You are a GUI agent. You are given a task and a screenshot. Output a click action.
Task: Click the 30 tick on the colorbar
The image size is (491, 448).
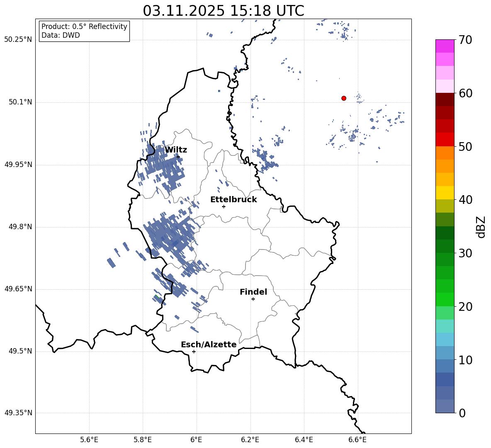[x=465, y=253]
